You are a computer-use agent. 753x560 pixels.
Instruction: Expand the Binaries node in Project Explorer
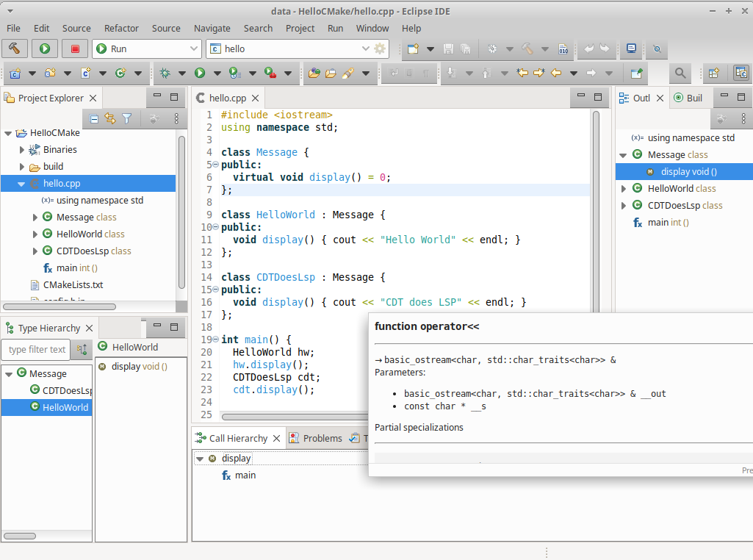(22, 149)
